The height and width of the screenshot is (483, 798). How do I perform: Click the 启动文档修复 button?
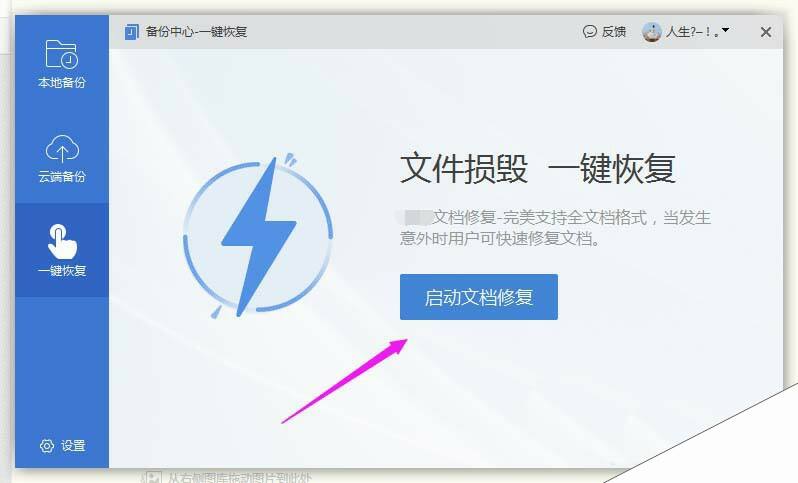coord(478,297)
